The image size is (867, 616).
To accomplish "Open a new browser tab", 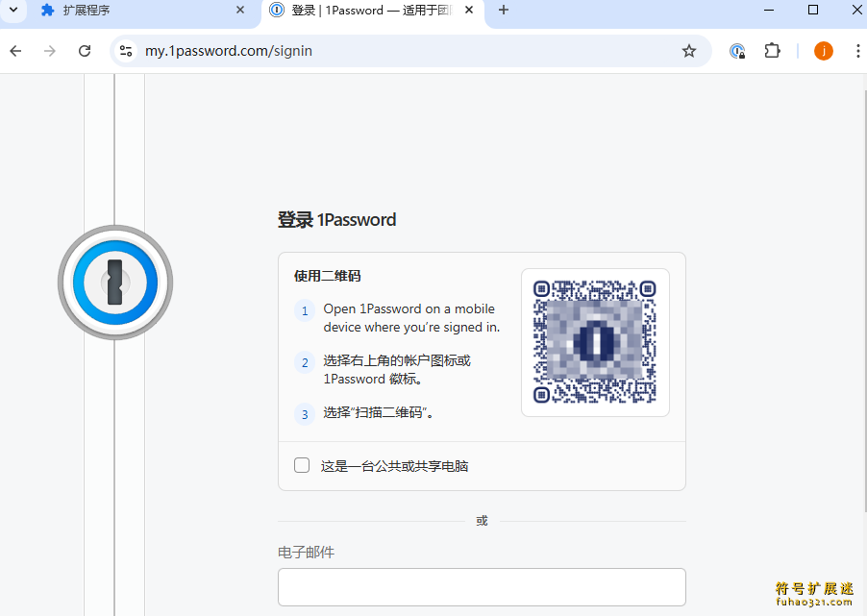I will (503, 10).
